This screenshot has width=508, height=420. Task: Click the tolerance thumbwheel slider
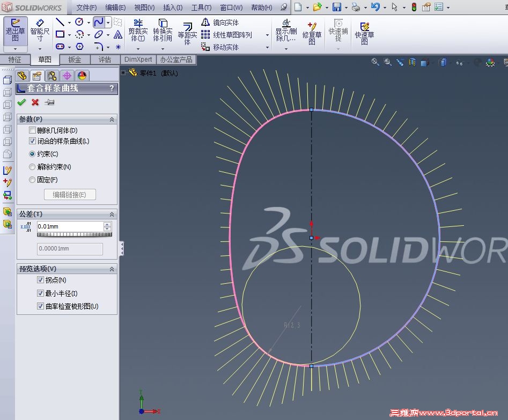(x=75, y=234)
